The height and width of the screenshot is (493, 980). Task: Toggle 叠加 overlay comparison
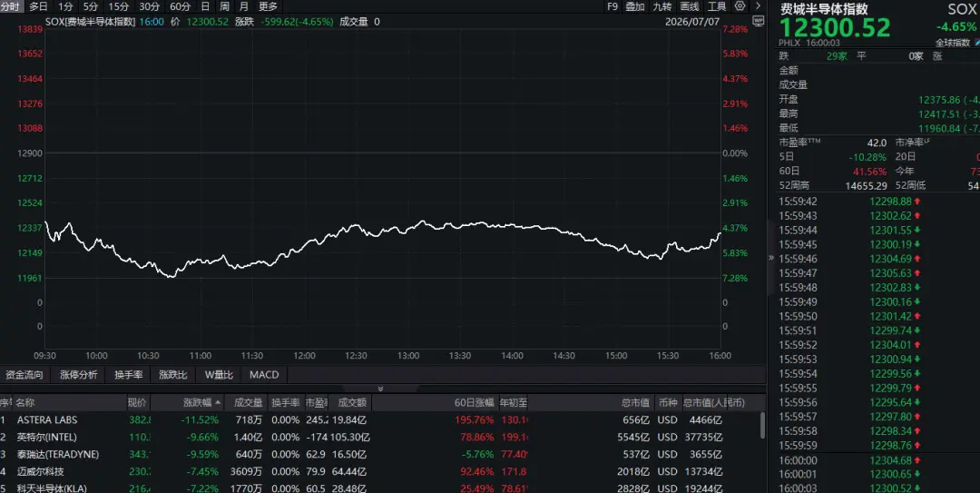coord(635,6)
